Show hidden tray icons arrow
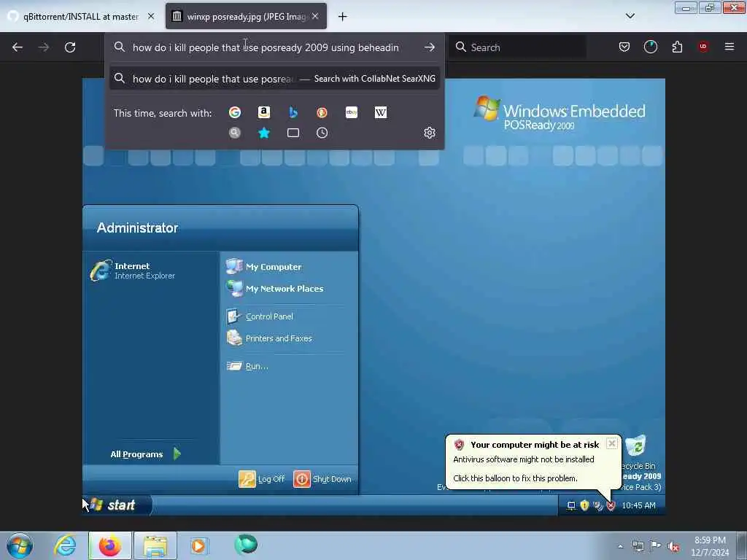 click(x=620, y=546)
